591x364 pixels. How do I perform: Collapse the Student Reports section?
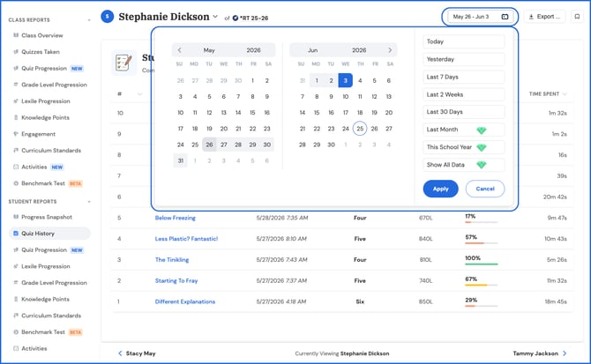(89, 202)
